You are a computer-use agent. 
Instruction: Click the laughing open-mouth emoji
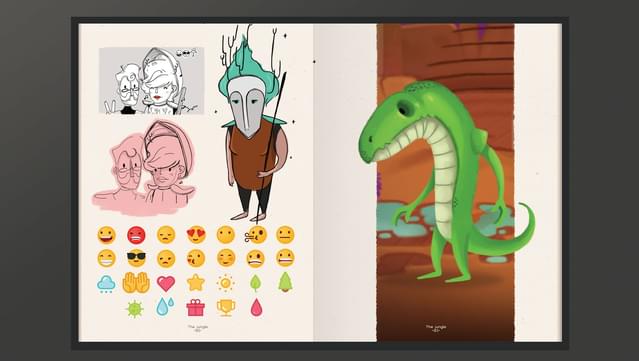tap(106, 235)
